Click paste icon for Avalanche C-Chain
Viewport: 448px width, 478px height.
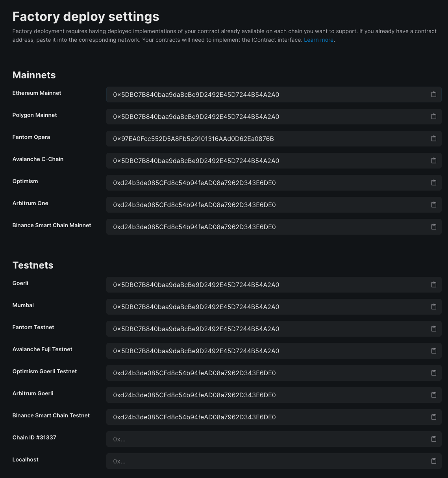click(x=434, y=161)
